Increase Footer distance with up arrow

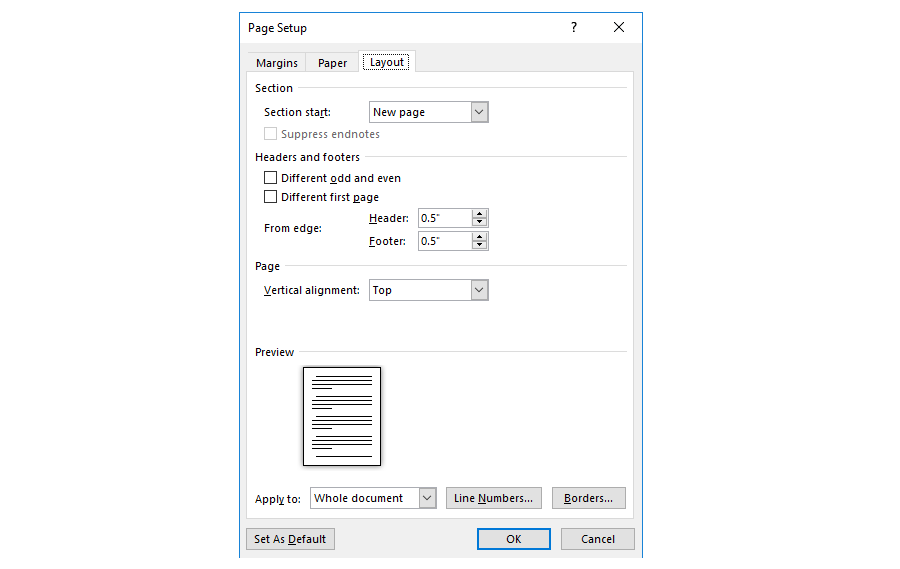pyautogui.click(x=480, y=237)
